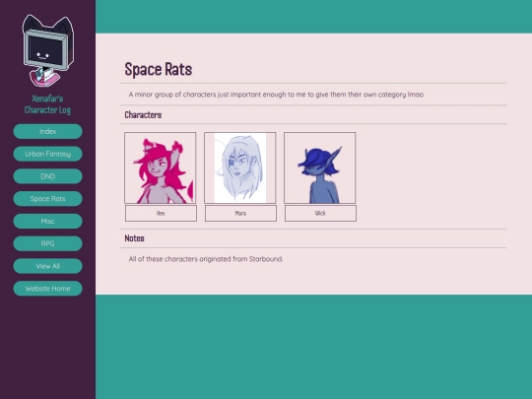This screenshot has height=399, width=532.
Task: Open Hex's pink-haired character portrait
Action: pos(161,167)
